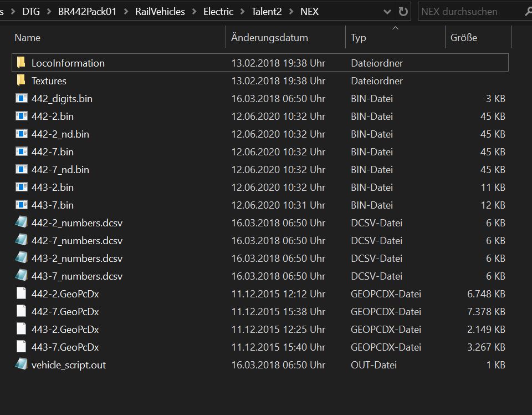Click the 442-2.GeoPcDx file icon

click(21, 294)
